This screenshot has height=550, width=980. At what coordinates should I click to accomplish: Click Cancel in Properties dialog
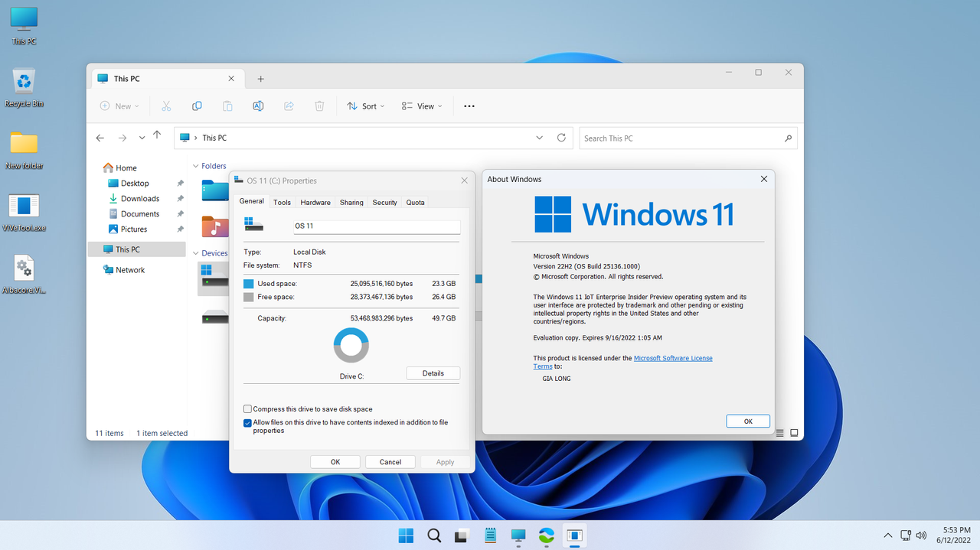pyautogui.click(x=390, y=462)
